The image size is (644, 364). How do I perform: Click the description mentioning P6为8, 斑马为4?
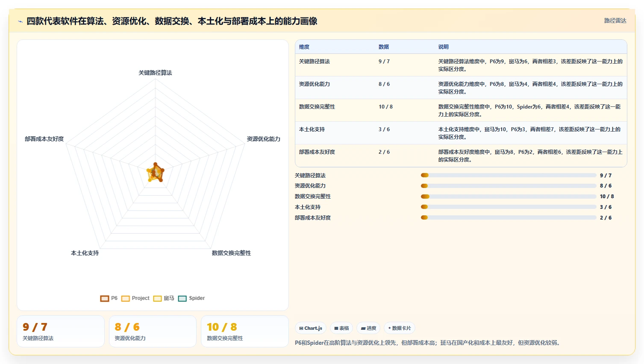(x=530, y=88)
